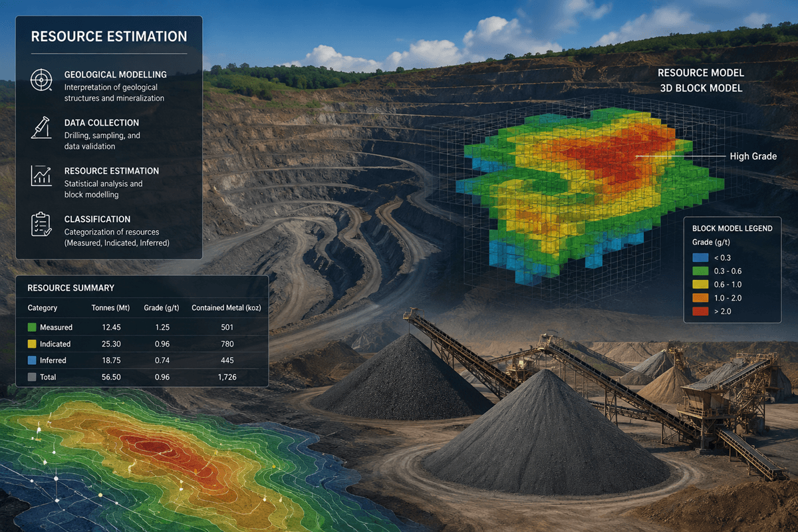The image size is (798, 532).
Task: Select the chart icon beside Statistical analysis
Action: click(x=42, y=176)
